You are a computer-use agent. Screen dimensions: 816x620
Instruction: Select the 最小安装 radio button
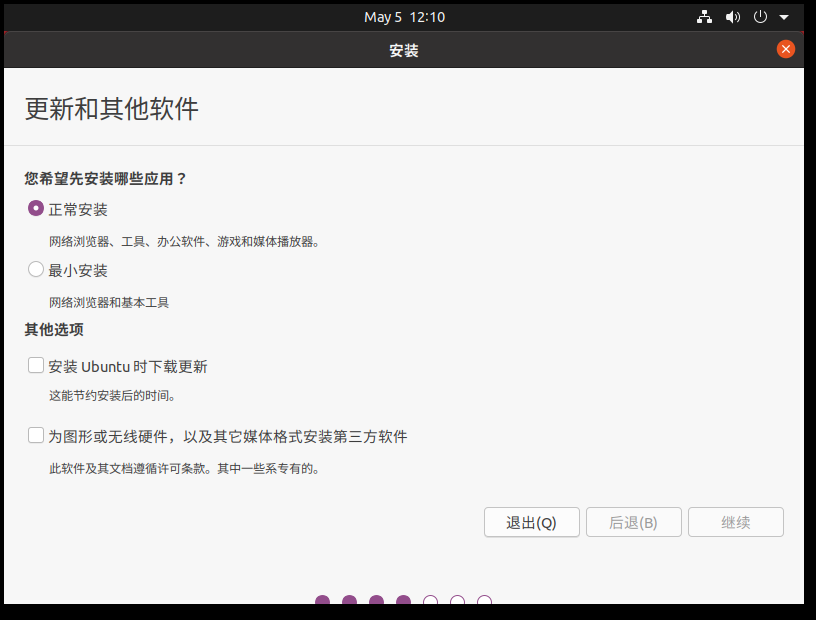click(36, 270)
